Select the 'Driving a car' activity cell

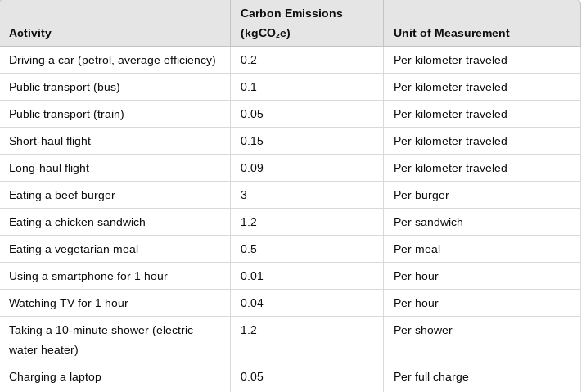pos(112,60)
